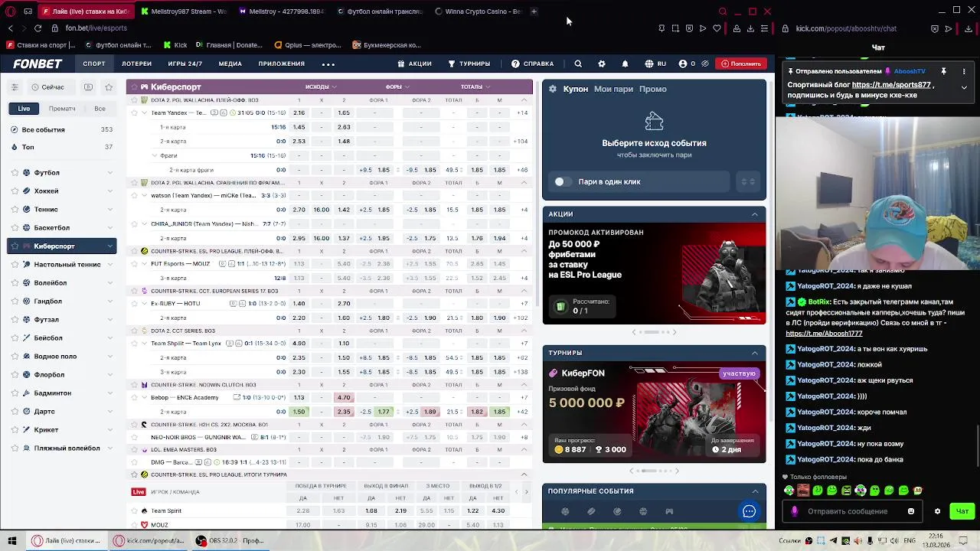Open the ТУРНИРЫ link in header

pyautogui.click(x=469, y=64)
